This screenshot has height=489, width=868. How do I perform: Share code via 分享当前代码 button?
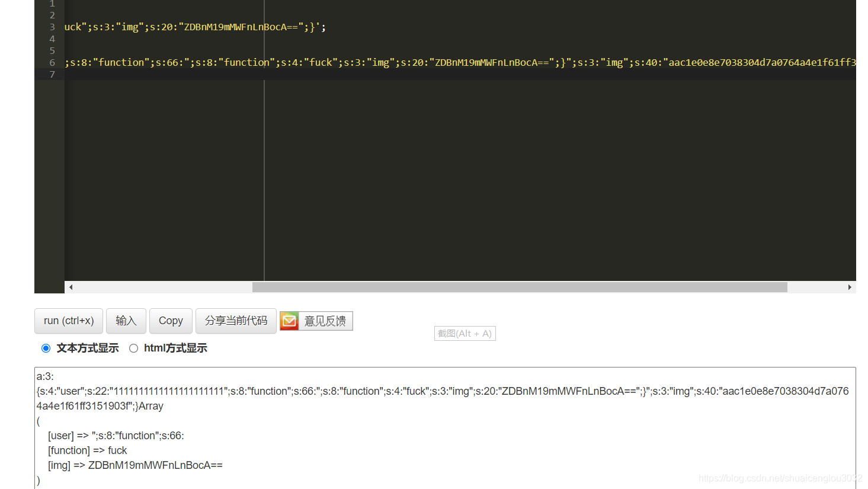click(236, 321)
